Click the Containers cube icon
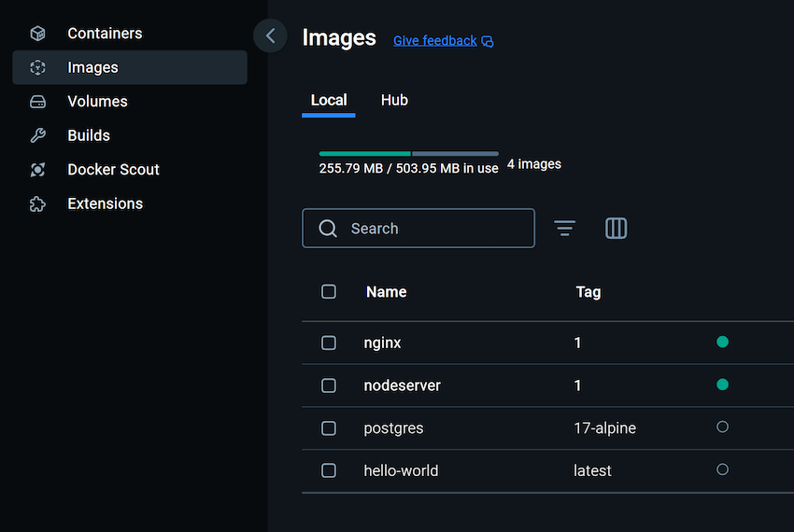Image resolution: width=794 pixels, height=532 pixels. click(x=37, y=34)
